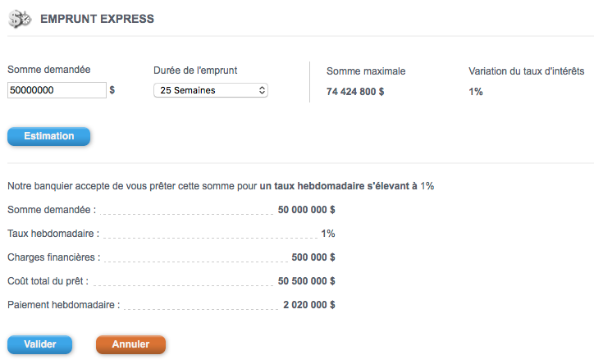
Task: Click the 25 Semaines dropdown arrows
Action: 262,90
